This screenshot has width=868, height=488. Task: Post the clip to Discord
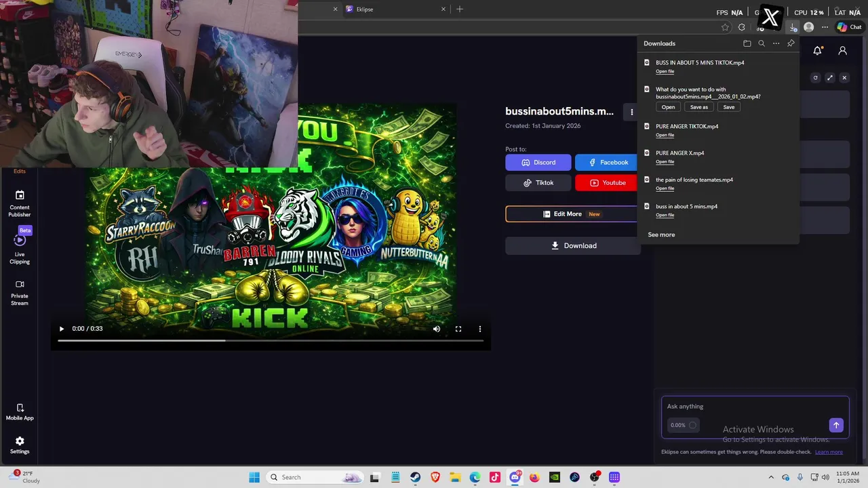(538, 163)
